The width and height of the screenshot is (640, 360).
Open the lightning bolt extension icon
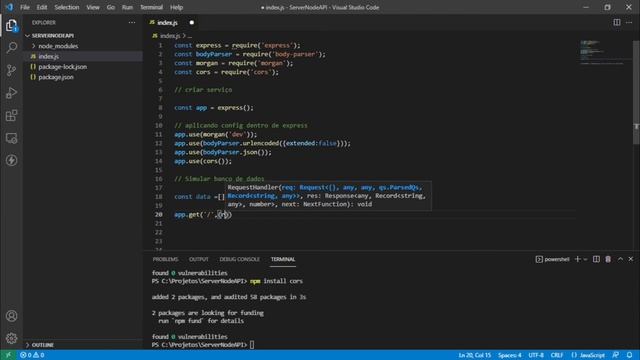point(11,160)
